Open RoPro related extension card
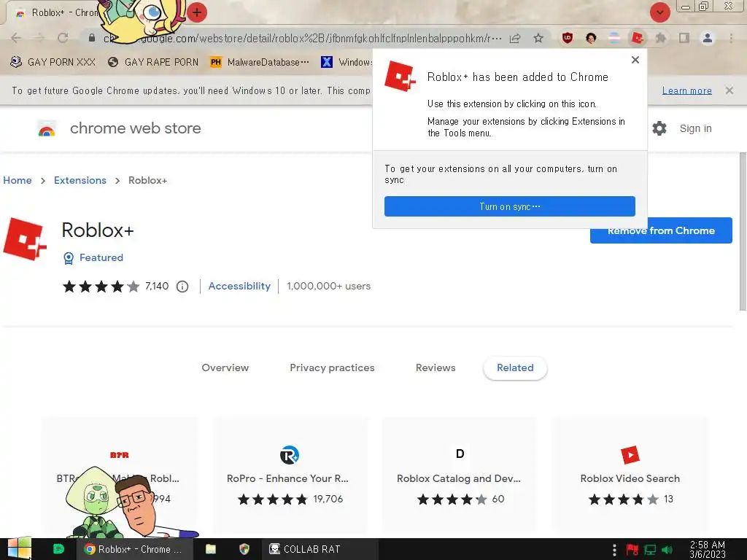This screenshot has height=560, width=747. (x=290, y=475)
